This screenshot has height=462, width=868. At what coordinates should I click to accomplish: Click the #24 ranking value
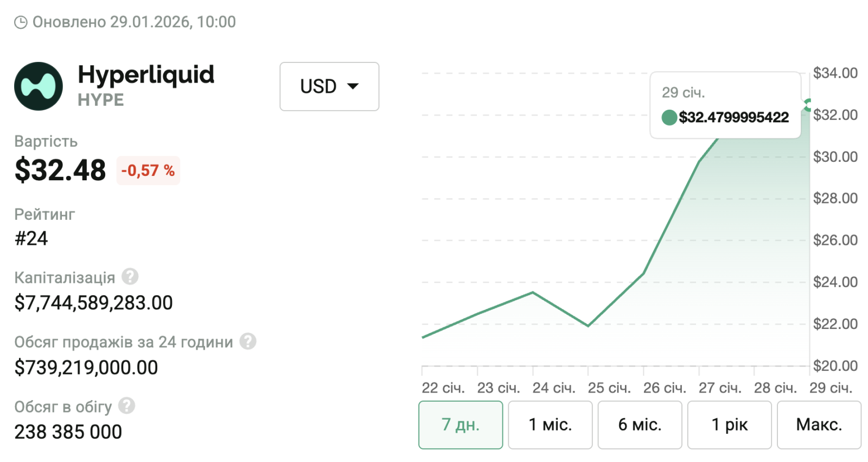pyautogui.click(x=31, y=238)
